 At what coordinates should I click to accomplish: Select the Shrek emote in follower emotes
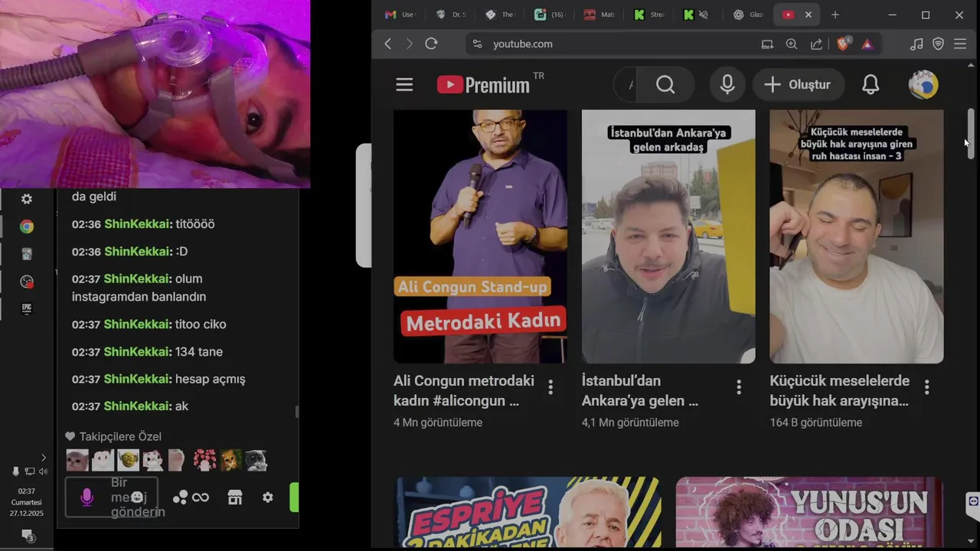click(128, 460)
